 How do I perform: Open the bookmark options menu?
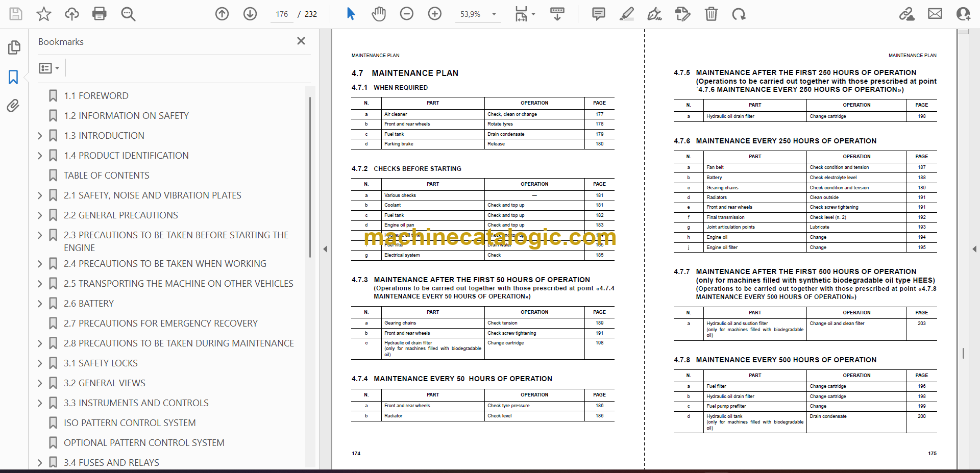tap(49, 68)
